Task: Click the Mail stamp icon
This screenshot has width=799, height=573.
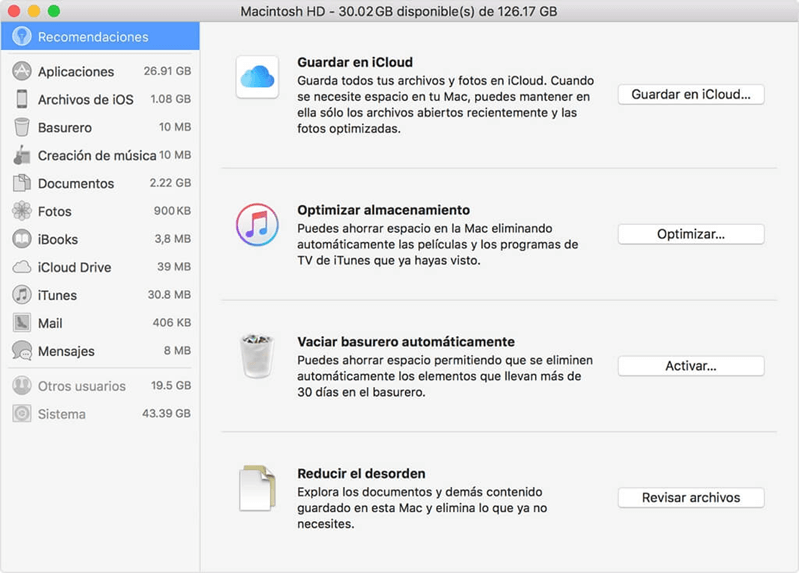Action: [x=21, y=323]
